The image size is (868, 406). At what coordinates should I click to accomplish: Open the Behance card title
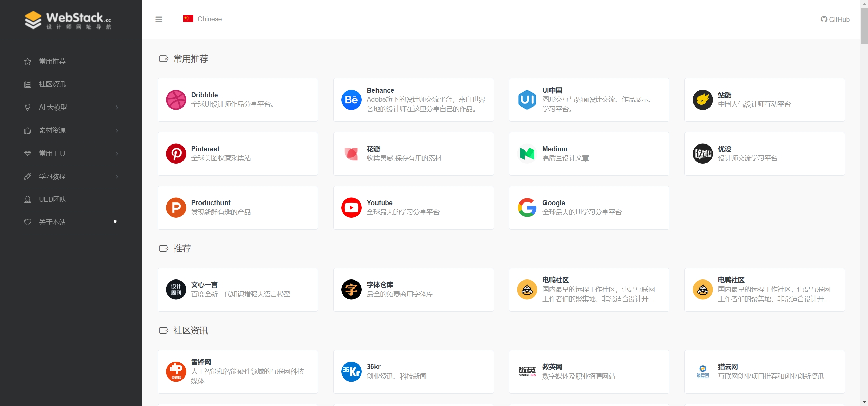pyautogui.click(x=380, y=90)
